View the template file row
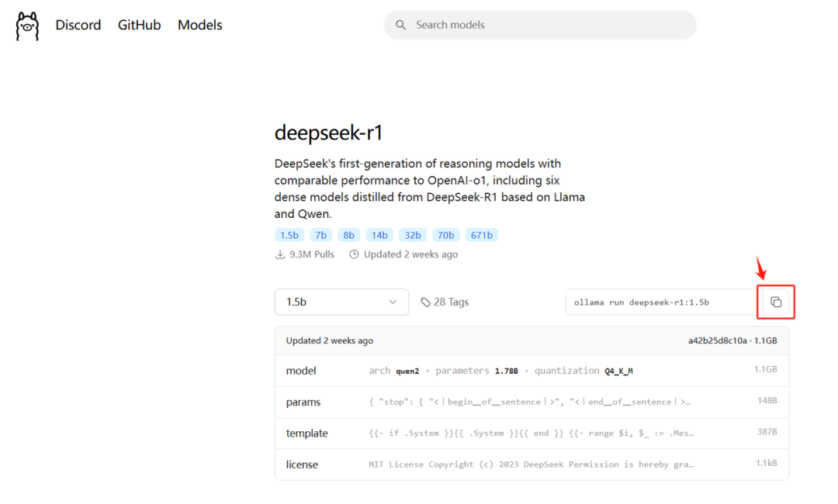838x504 pixels. (x=306, y=433)
